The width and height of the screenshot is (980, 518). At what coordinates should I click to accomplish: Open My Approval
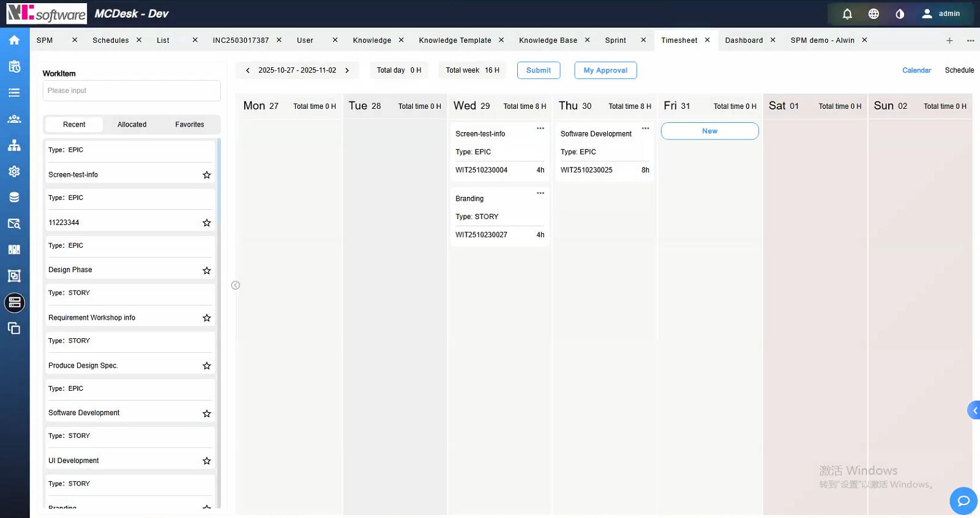tap(605, 70)
